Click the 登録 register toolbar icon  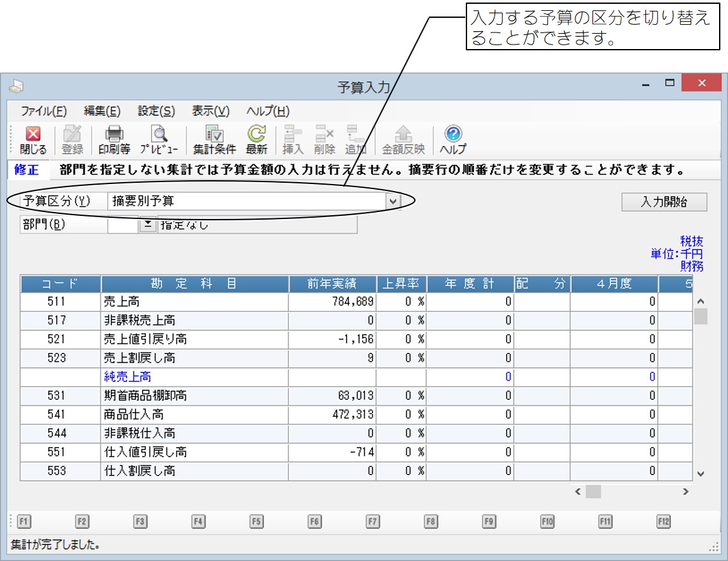(73, 139)
